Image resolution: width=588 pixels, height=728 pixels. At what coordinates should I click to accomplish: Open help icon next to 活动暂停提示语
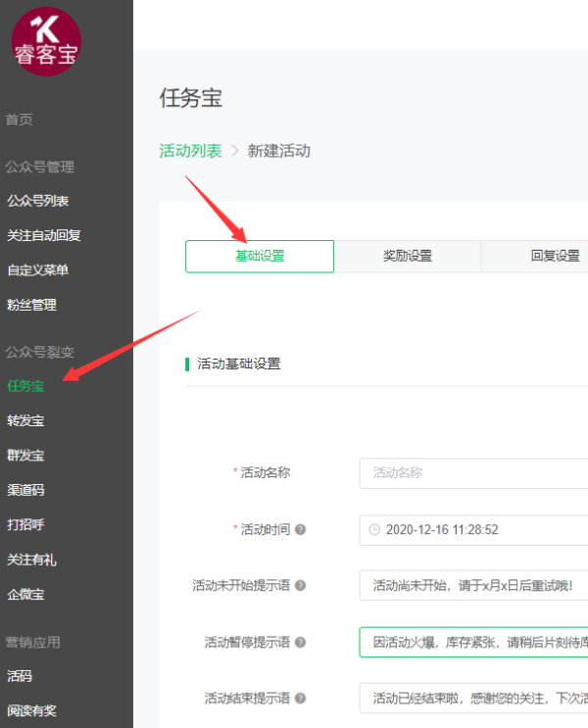pyautogui.click(x=301, y=642)
